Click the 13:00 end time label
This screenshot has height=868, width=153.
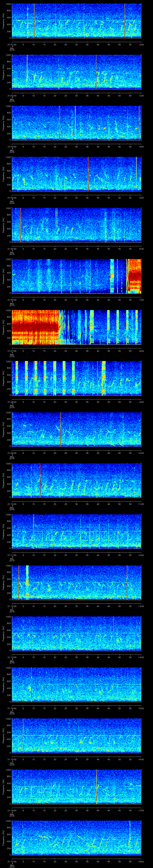(x=141, y=606)
